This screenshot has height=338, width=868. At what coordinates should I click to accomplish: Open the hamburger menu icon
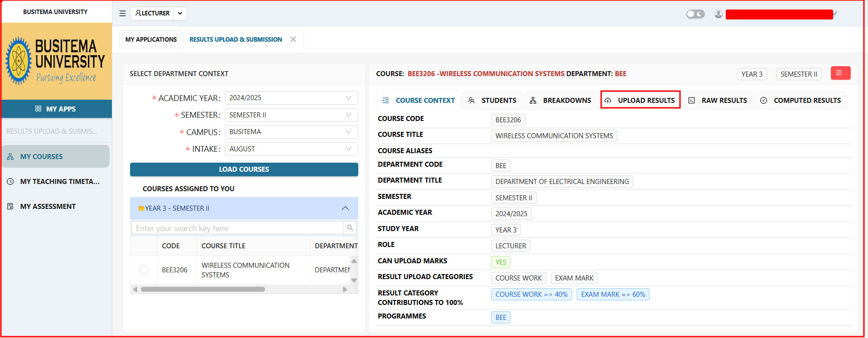coord(122,14)
